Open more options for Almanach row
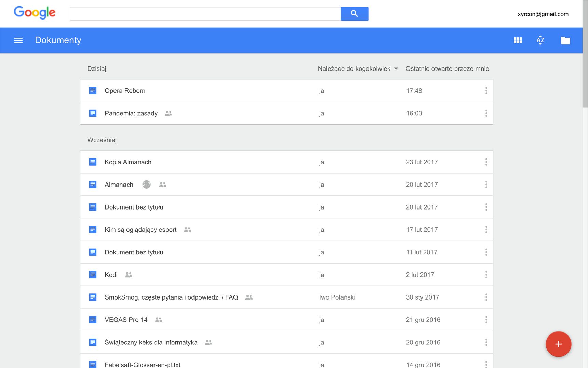Viewport: 588px width, 368px height. coord(486,185)
